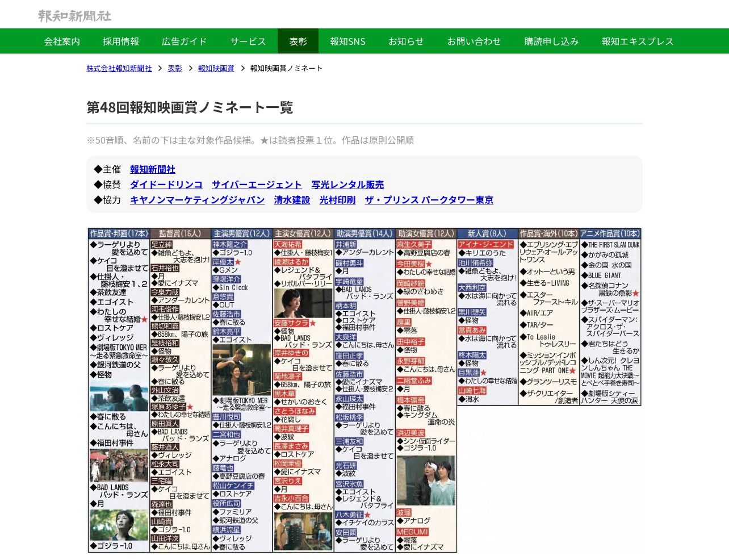Click the photo in the 助演女優賞 column
Image resolution: width=729 pixels, height=560 pixels.
pos(426,480)
